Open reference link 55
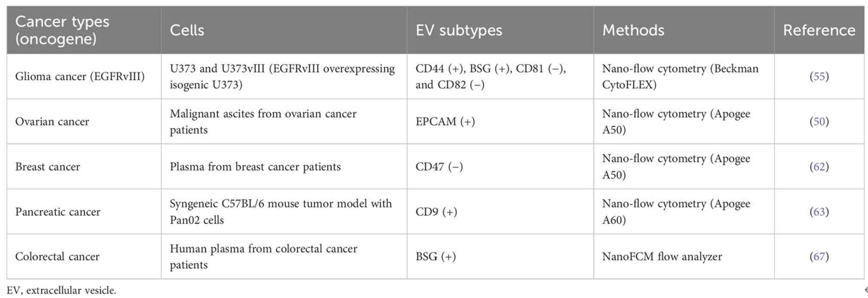The height and width of the screenshot is (298, 868). (819, 76)
